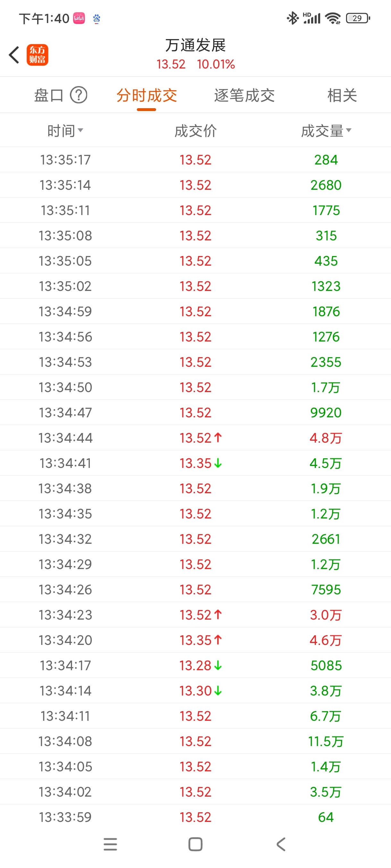Viewport: 391px width, 868px height.
Task: Tap the Android home square button
Action: [195, 844]
